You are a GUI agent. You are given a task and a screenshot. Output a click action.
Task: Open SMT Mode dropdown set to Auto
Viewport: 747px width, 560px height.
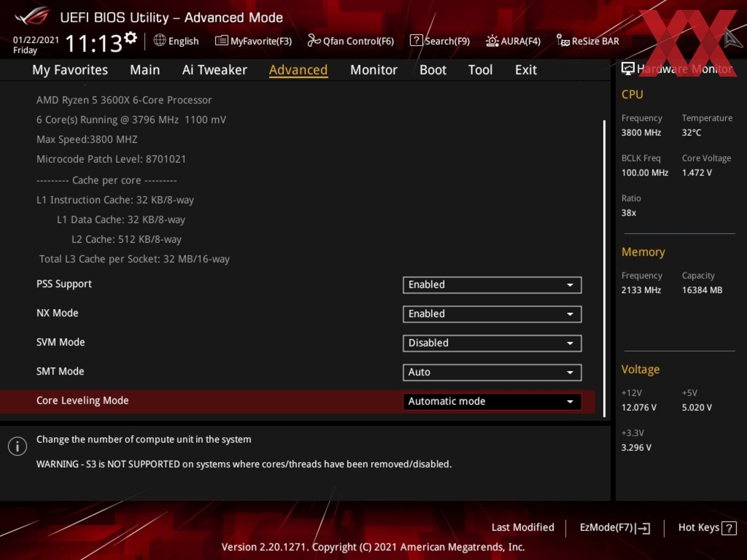tap(492, 372)
